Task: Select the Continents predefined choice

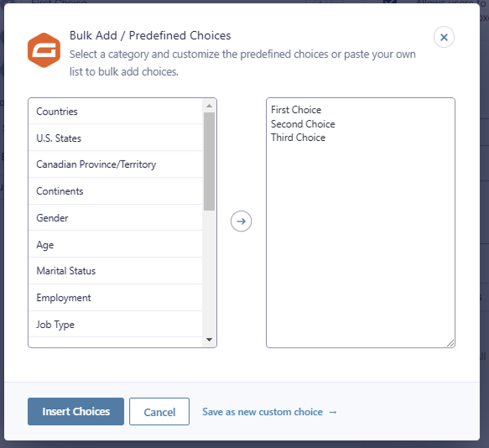Action: coord(60,191)
